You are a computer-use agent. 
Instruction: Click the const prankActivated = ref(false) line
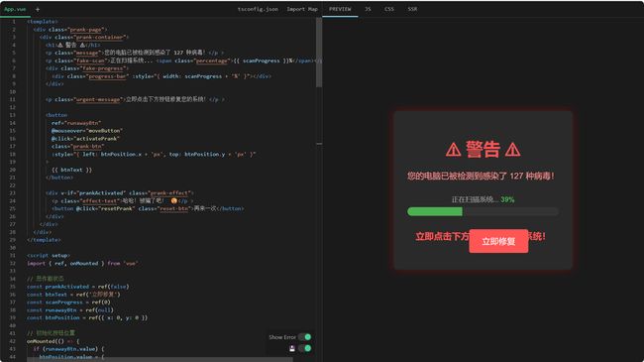(x=77, y=287)
